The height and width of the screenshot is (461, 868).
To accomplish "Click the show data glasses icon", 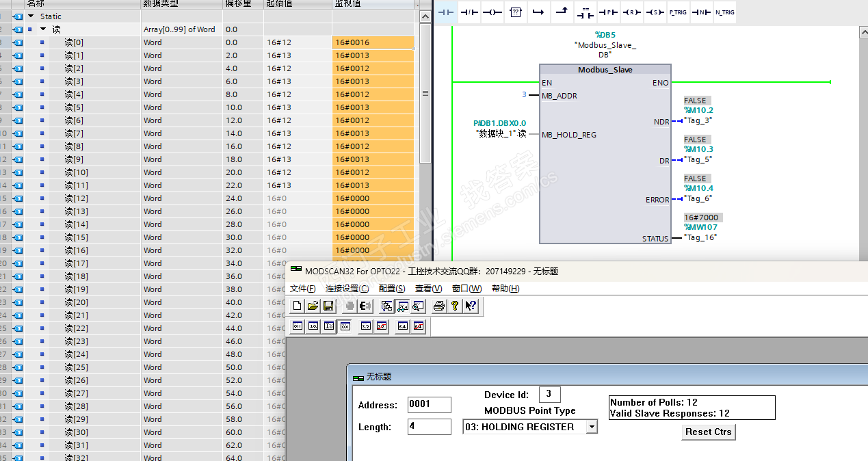I will 403,306.
